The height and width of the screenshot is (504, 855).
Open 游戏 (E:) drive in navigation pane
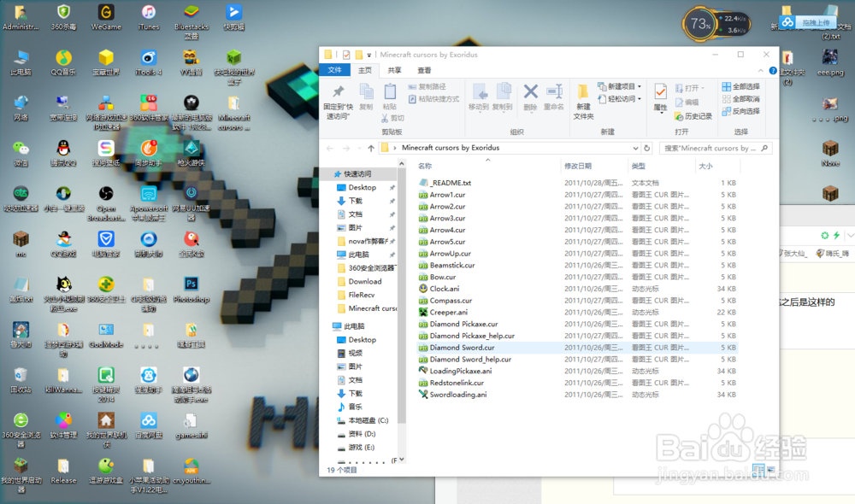tap(356, 448)
